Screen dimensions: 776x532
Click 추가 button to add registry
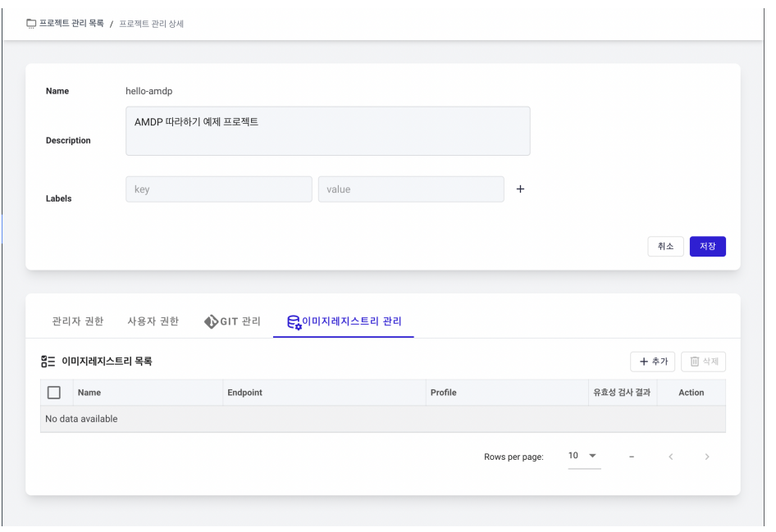(653, 361)
